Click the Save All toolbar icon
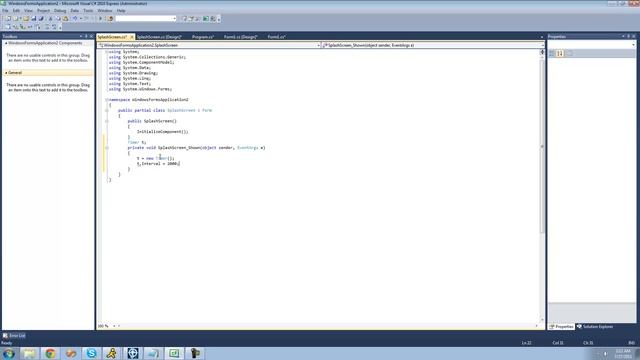The width and height of the screenshot is (640, 360). click(41, 19)
